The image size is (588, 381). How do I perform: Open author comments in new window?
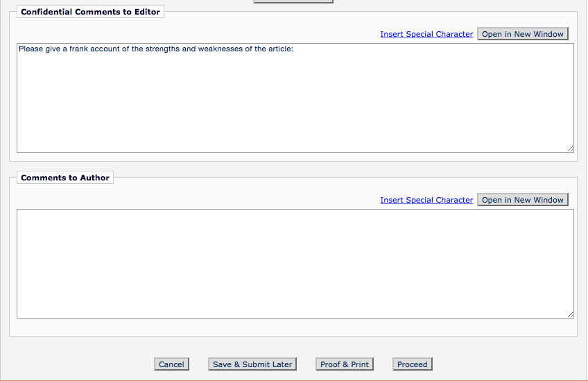(x=522, y=200)
